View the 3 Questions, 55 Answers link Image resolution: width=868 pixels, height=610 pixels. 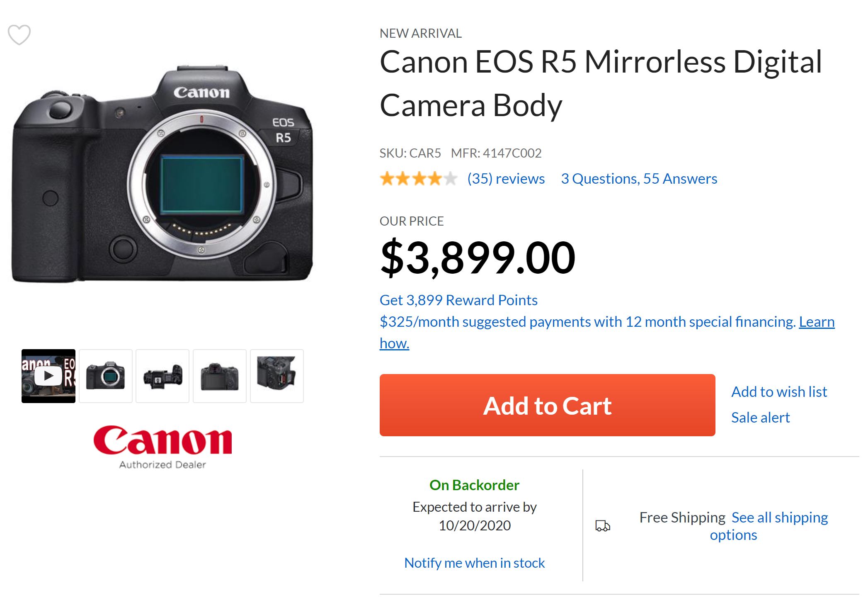[x=639, y=179]
